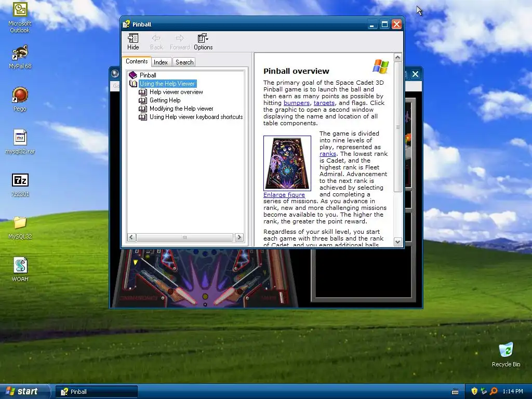This screenshot has height=399, width=532.
Task: Select the Pinball book in contents tree
Action: 148,75
